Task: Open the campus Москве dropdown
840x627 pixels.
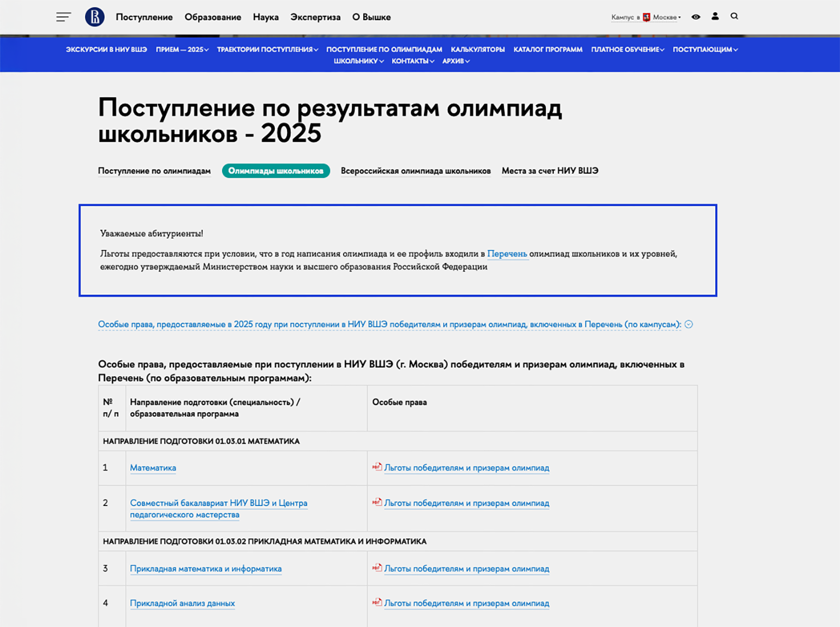Action: pos(664,17)
